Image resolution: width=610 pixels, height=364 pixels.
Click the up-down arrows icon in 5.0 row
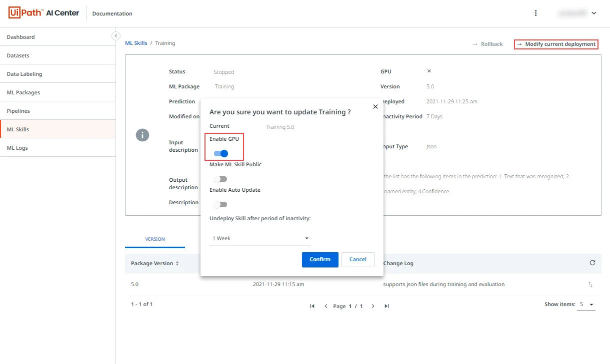(590, 285)
